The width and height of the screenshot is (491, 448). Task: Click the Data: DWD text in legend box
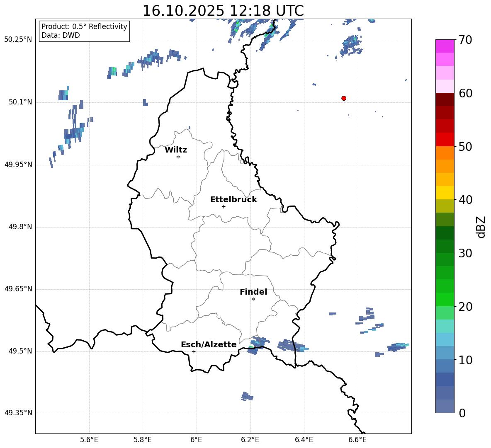tap(61, 35)
